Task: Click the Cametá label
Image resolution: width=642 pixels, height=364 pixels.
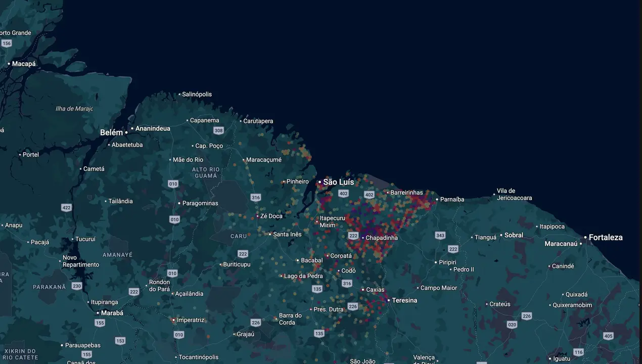Action: 94,169
